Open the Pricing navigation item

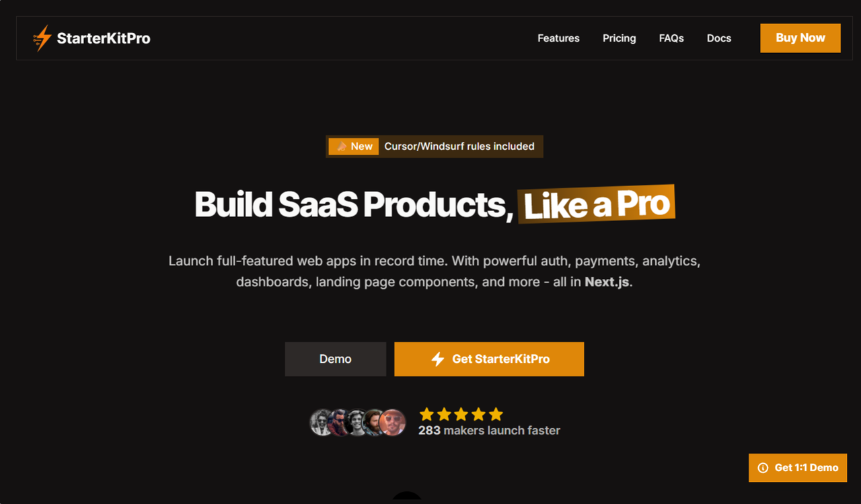(x=619, y=38)
